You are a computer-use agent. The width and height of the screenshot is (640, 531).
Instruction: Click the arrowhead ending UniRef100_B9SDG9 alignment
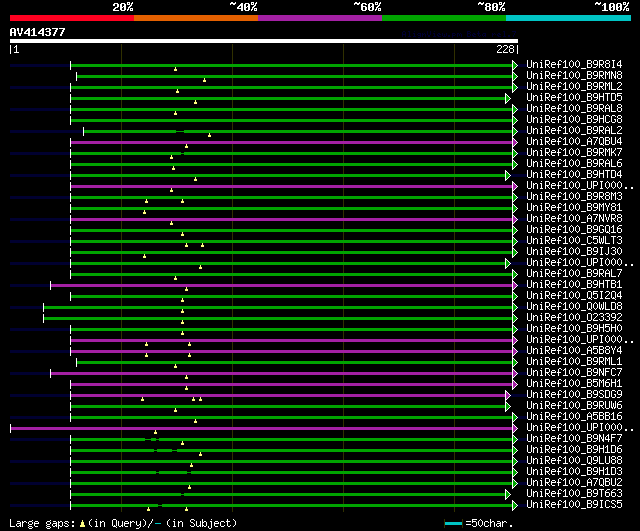pyautogui.click(x=508, y=395)
